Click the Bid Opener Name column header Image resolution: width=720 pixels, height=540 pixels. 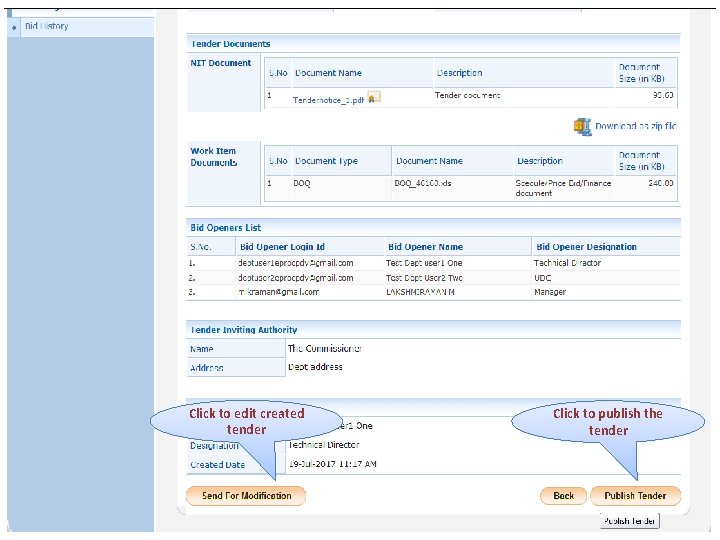coord(425,247)
